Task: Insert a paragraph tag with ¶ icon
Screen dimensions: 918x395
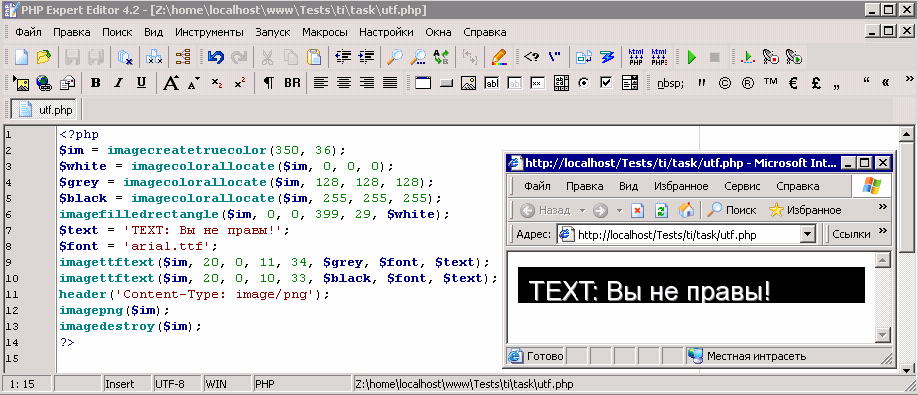Action: 268,83
